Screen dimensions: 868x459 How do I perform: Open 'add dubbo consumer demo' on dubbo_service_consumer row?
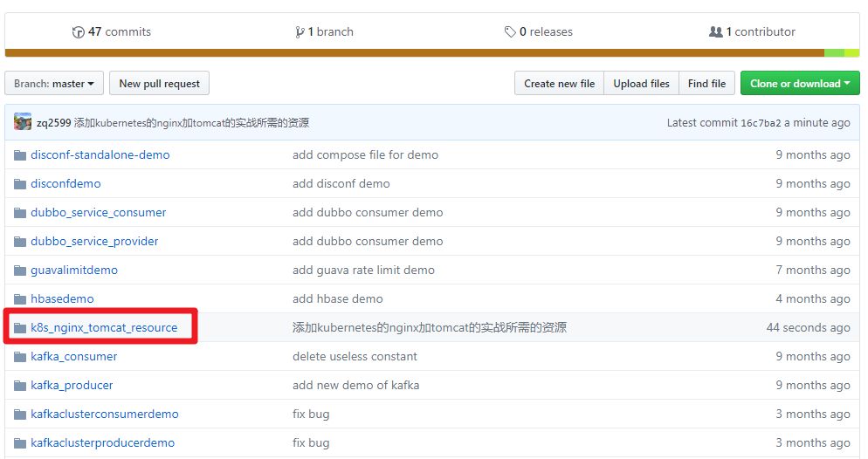368,212
